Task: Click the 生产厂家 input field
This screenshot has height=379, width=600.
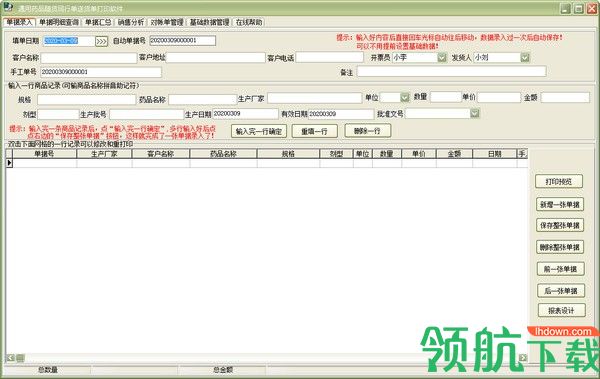Action: pos(315,98)
